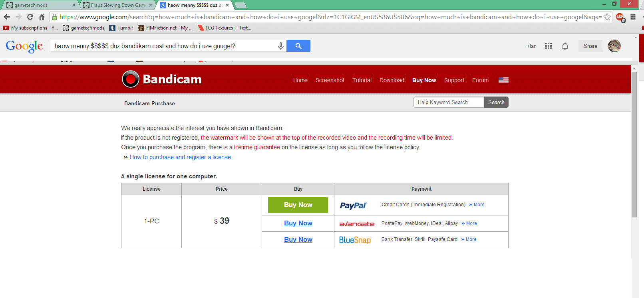This screenshot has width=644, height=298.
Task: Open the Google apps grid
Action: [x=549, y=46]
